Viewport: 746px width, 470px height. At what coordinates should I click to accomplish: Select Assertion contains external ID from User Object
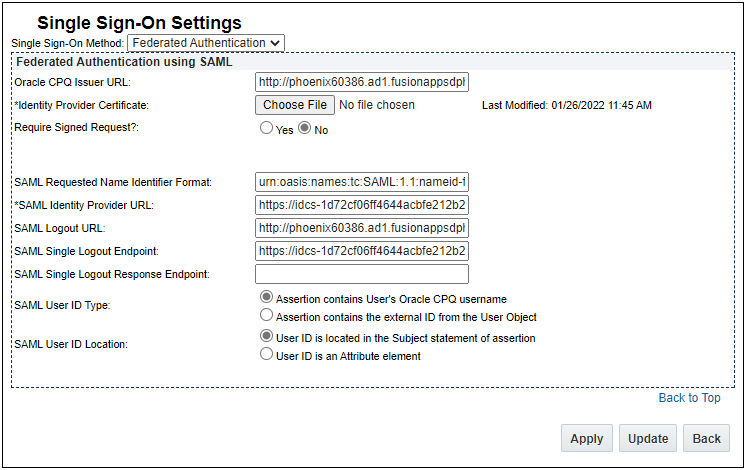[x=266, y=315]
